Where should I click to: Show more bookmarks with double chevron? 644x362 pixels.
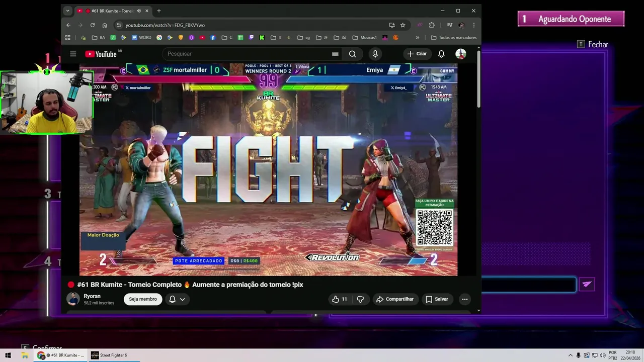click(417, 38)
